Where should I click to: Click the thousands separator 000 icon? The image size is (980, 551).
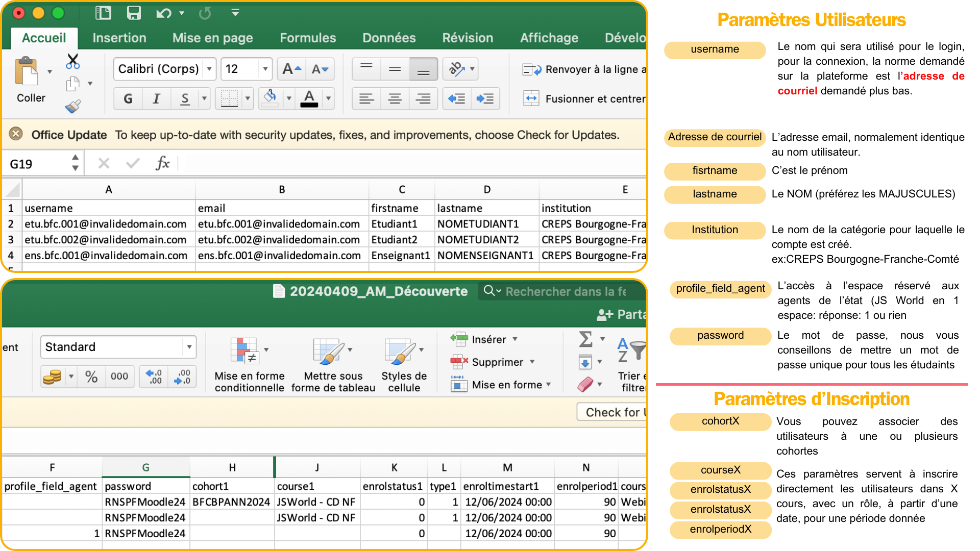click(x=119, y=377)
